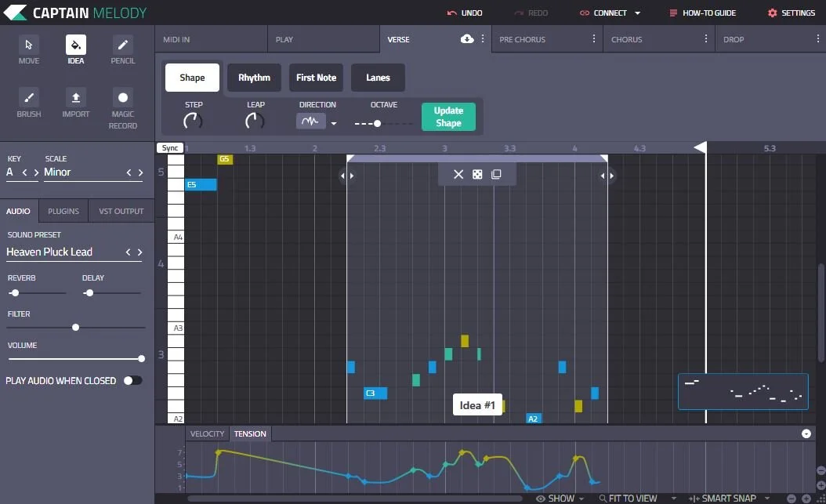Click the cloud download icon on Verse tab
Screen dimensions: 826x504
(467, 39)
